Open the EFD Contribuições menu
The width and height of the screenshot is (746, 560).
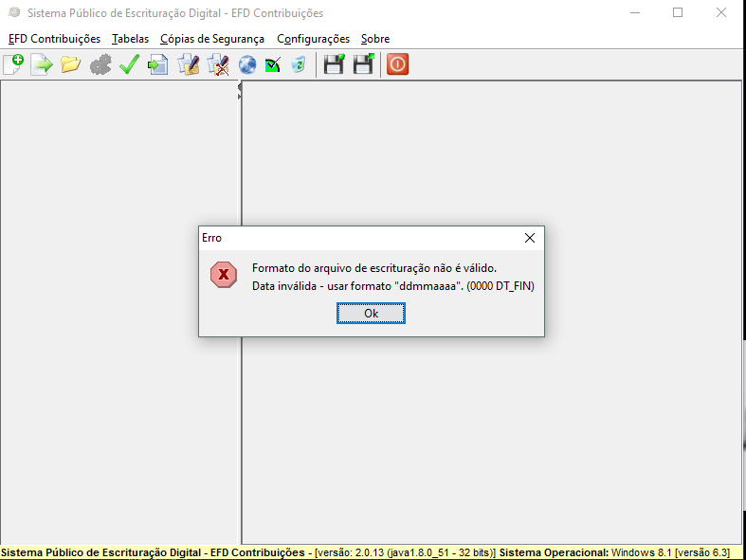[55, 39]
